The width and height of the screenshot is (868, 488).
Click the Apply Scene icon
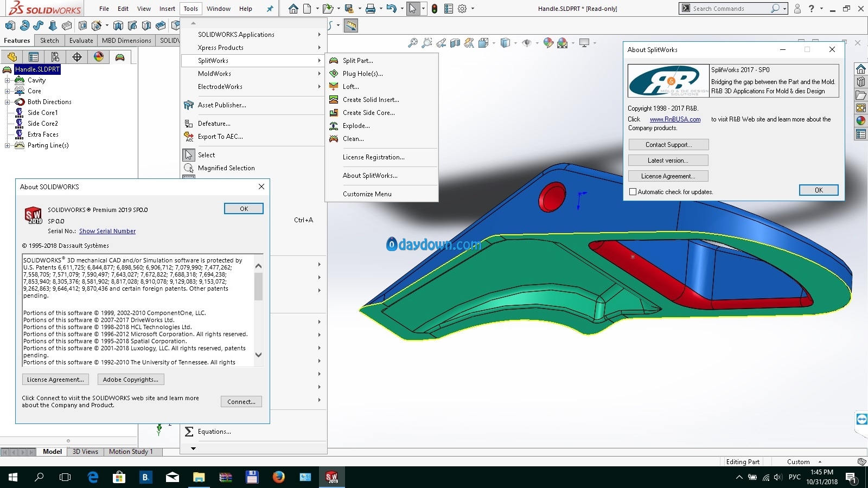click(563, 43)
